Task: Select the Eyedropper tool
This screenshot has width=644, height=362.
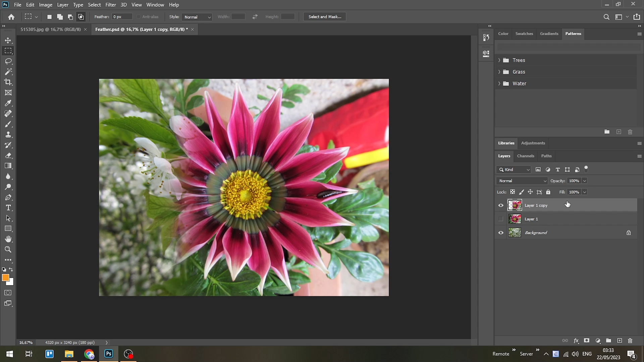Action: point(8,103)
